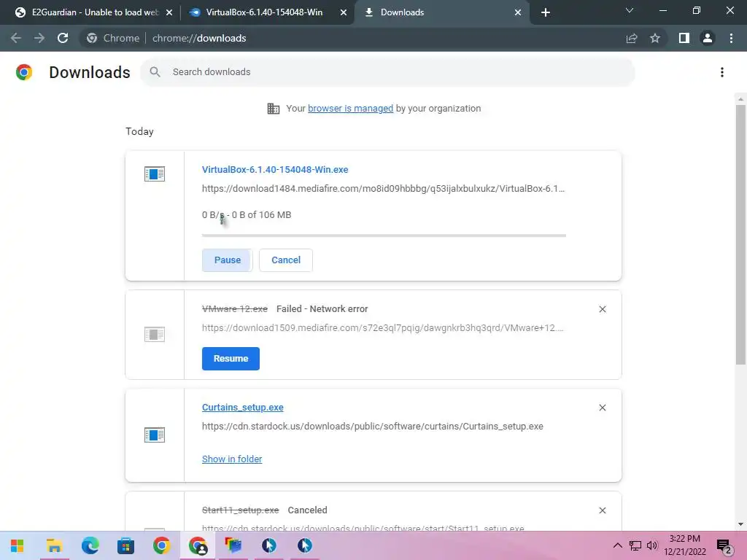Screen dimensions: 747x560
Task: Launch Microsoft Edge from the taskbar
Action: [x=90, y=545]
